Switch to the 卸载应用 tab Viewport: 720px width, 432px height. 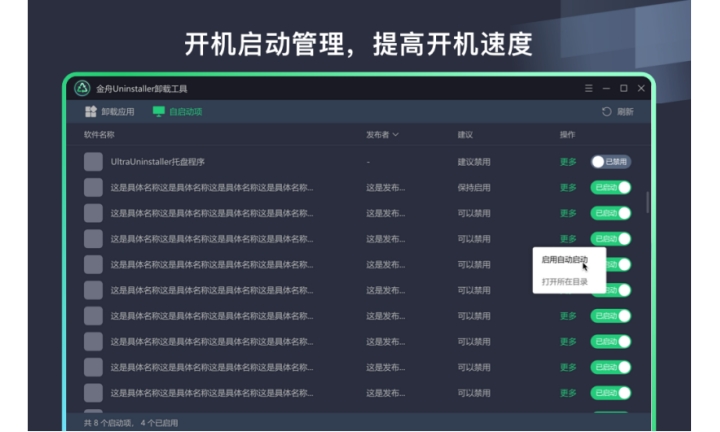pos(109,112)
